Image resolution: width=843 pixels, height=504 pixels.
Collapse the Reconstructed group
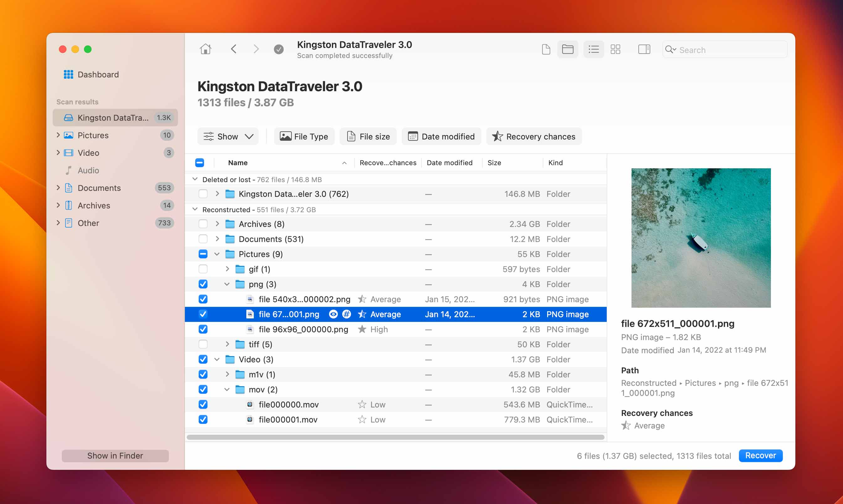pyautogui.click(x=195, y=210)
